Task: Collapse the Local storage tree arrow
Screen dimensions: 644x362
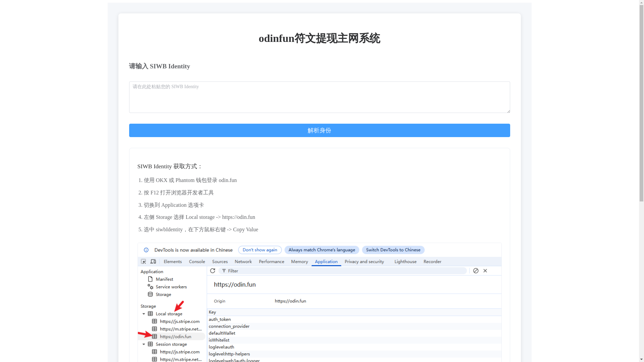Action: coord(144,314)
